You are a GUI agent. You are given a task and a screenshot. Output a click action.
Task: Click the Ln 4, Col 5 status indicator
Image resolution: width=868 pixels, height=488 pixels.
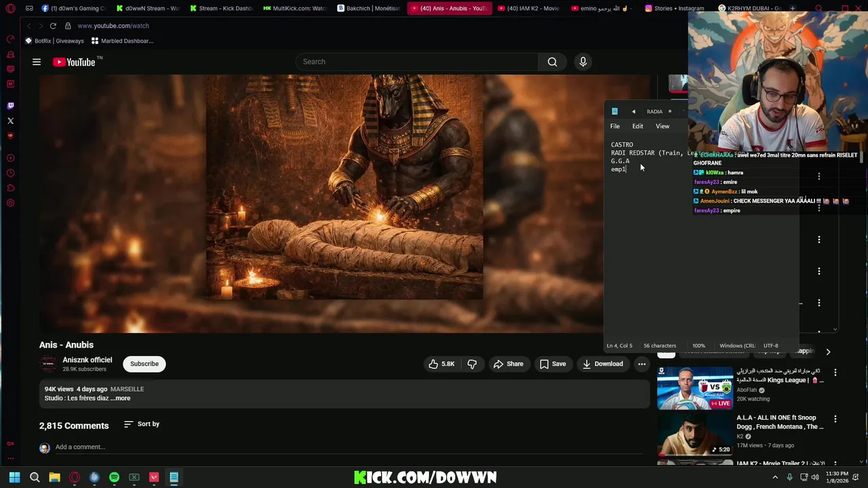tap(619, 346)
